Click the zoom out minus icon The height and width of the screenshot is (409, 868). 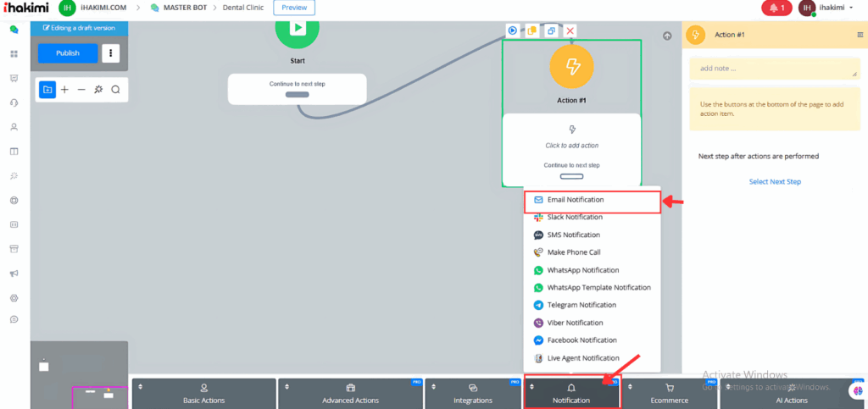click(x=81, y=89)
